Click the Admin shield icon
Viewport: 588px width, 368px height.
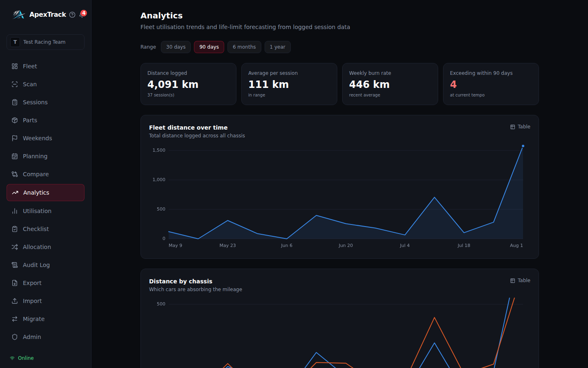tap(15, 337)
